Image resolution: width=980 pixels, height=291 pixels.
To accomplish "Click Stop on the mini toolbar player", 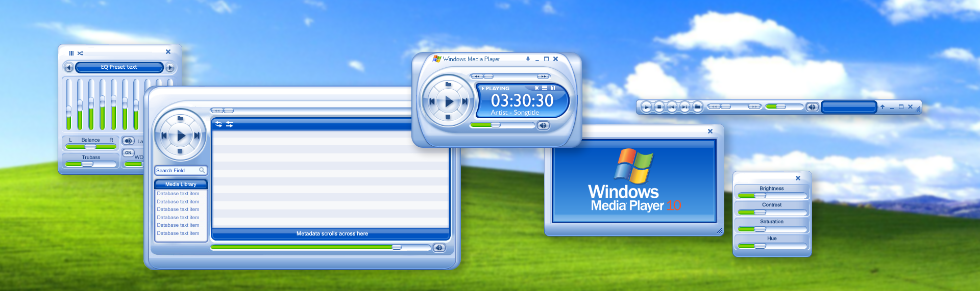I will [x=659, y=107].
